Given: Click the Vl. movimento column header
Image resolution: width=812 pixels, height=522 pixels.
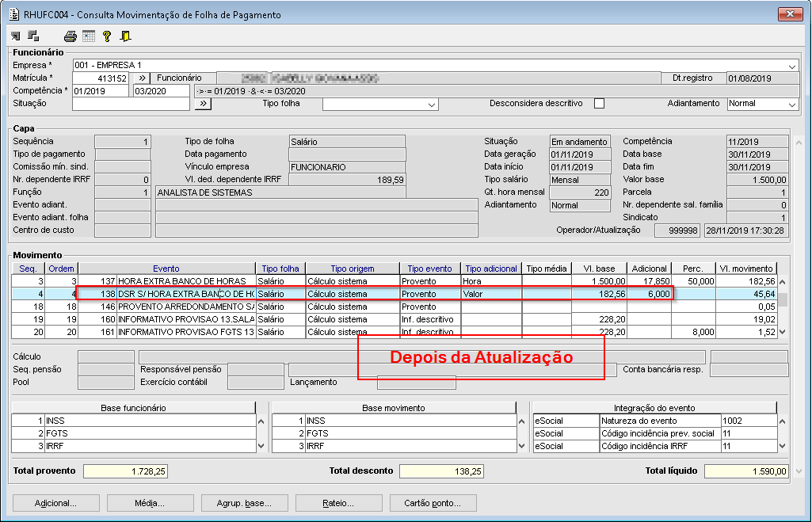Looking at the screenshot, I should click(x=746, y=269).
